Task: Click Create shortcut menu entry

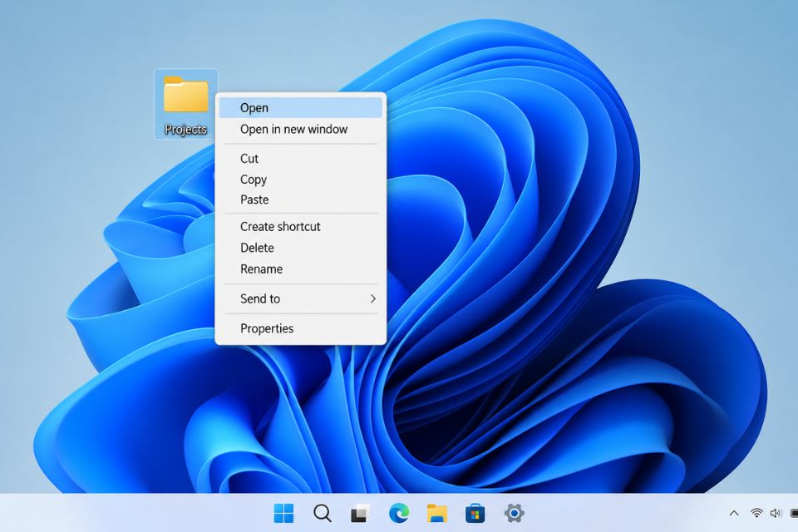Action: 301,227
